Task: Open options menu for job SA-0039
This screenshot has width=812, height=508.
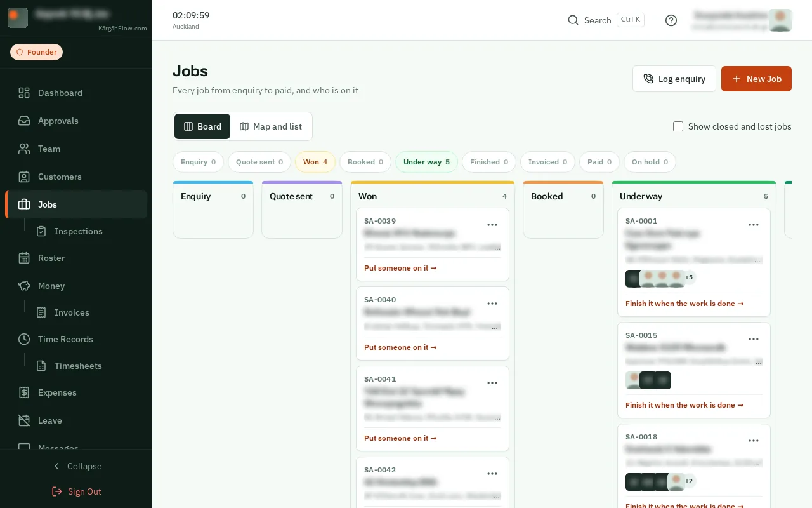Action: (492, 225)
